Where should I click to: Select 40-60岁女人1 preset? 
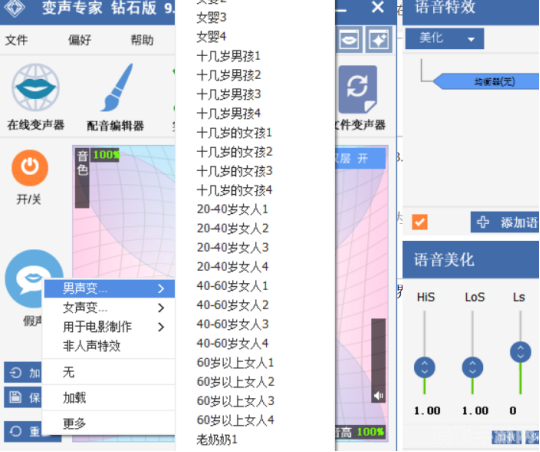click(232, 286)
